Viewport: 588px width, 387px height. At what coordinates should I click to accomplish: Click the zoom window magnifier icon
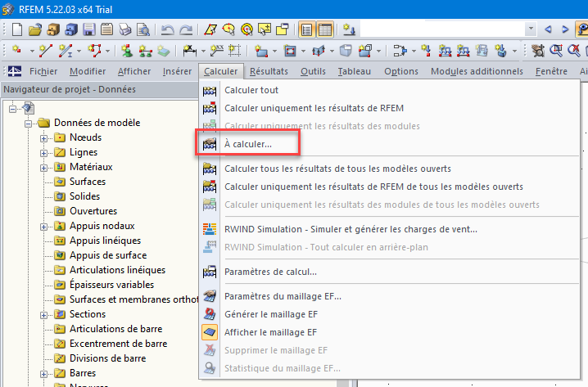point(556,50)
